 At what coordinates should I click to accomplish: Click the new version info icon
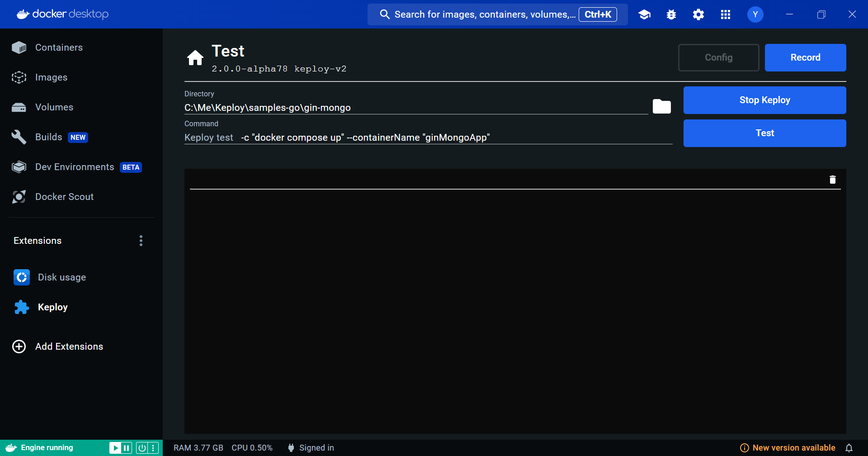point(744,448)
